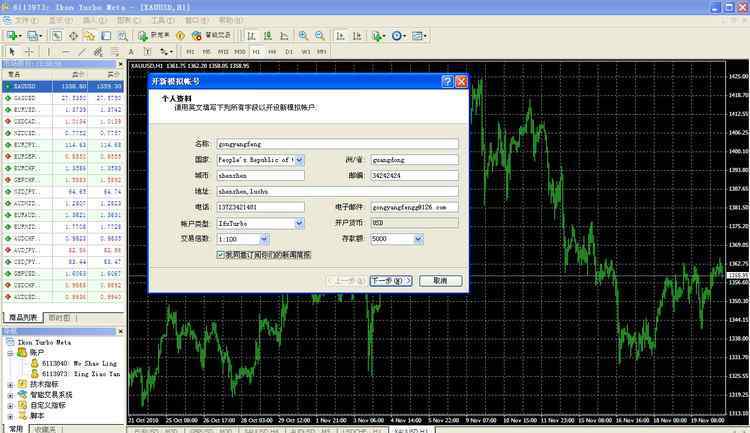The height and width of the screenshot is (433, 750).
Task: Toggle the Terminal window icon
Action: (106, 36)
